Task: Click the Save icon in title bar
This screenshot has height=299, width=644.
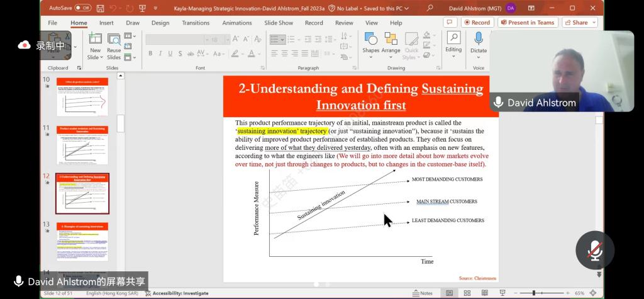Action: click(99, 8)
